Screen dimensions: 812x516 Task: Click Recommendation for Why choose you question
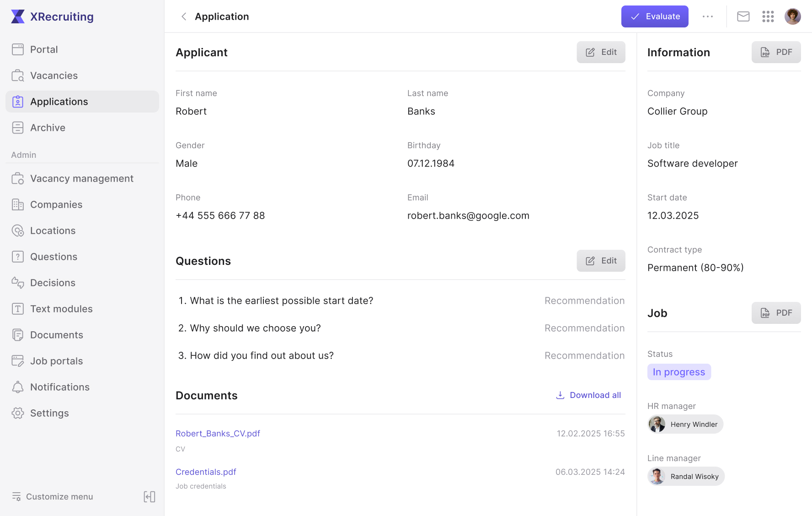point(584,328)
